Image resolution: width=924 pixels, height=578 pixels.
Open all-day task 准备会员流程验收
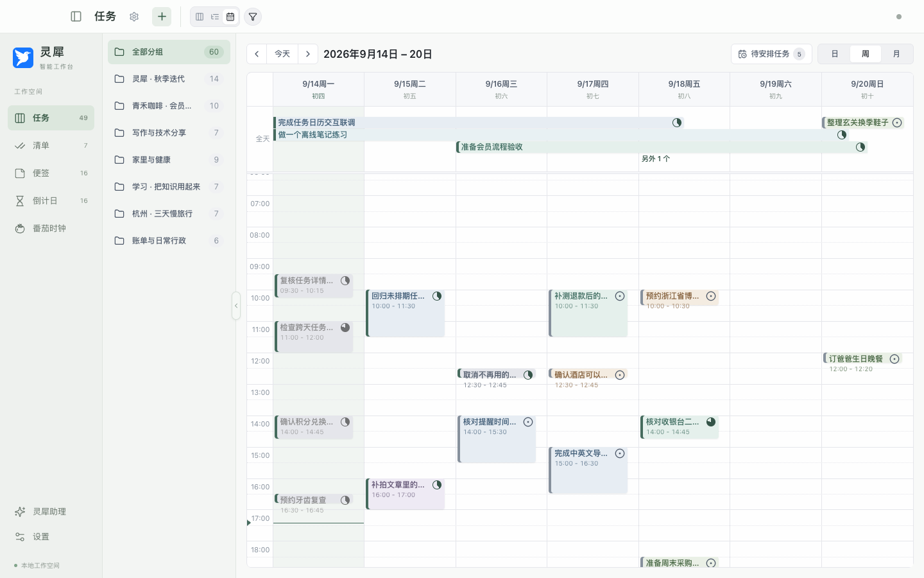coord(662,147)
